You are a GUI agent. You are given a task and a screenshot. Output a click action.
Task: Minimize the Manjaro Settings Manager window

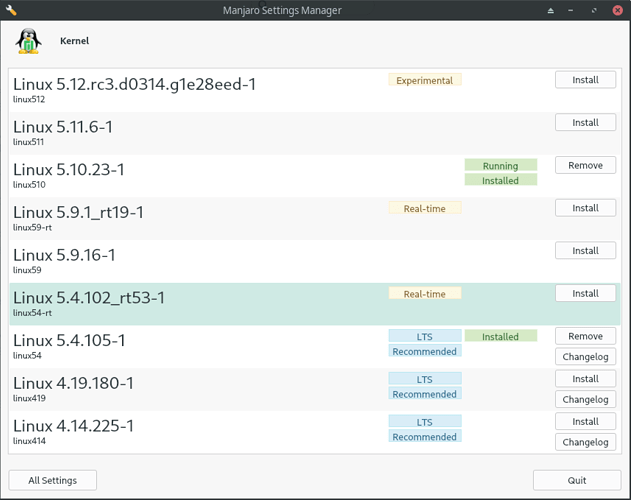pos(570,10)
